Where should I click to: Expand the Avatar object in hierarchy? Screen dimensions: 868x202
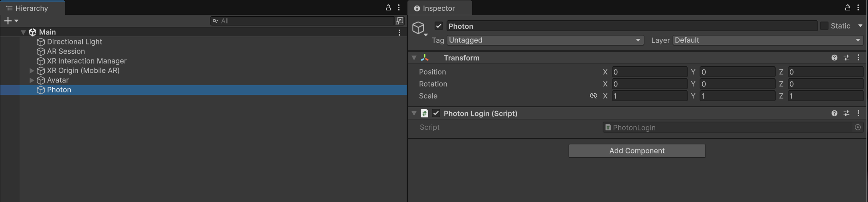(32, 80)
